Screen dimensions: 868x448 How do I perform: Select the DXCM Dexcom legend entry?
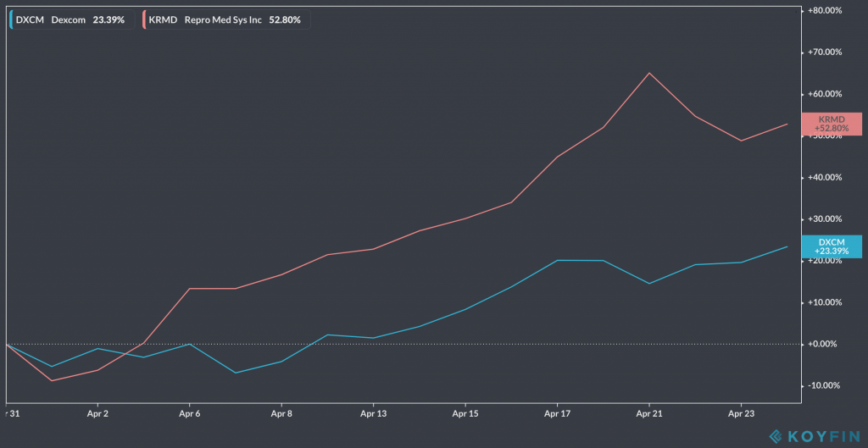tap(70, 19)
